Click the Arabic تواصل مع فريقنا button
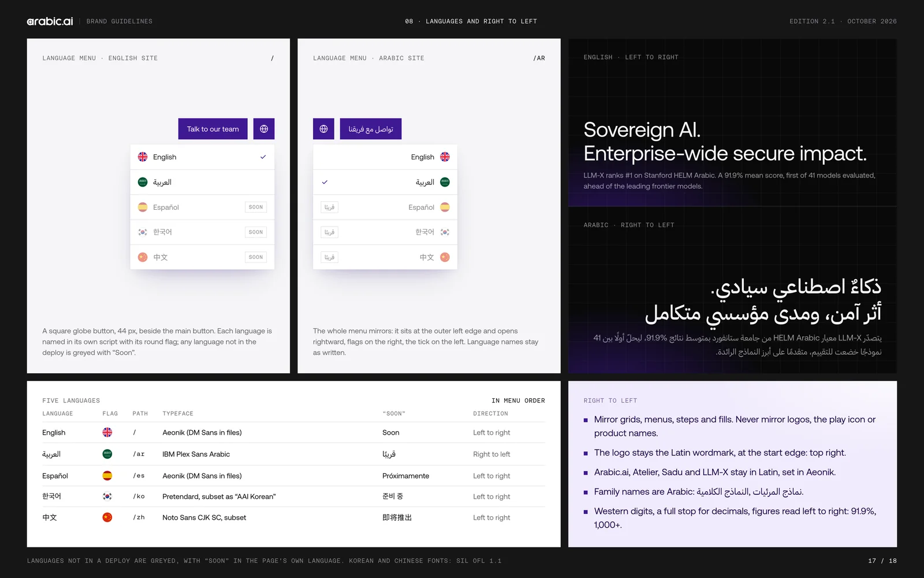Screen dimensions: 924x578 (x=371, y=129)
